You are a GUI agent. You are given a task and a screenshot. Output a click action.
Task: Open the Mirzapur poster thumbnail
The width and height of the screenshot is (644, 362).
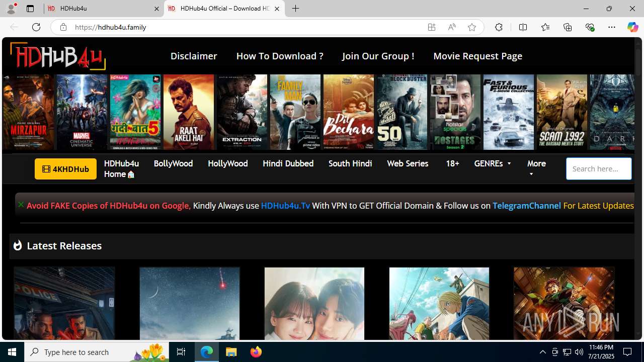[x=28, y=112]
